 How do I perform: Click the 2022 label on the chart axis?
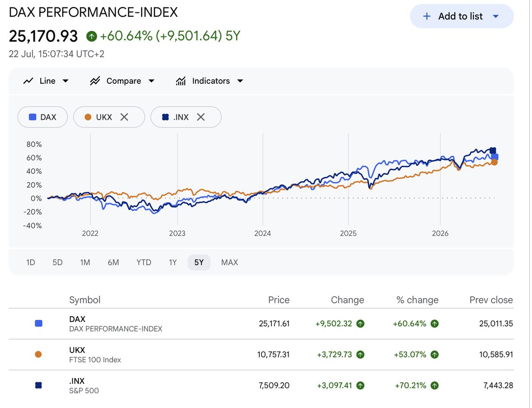tap(90, 234)
